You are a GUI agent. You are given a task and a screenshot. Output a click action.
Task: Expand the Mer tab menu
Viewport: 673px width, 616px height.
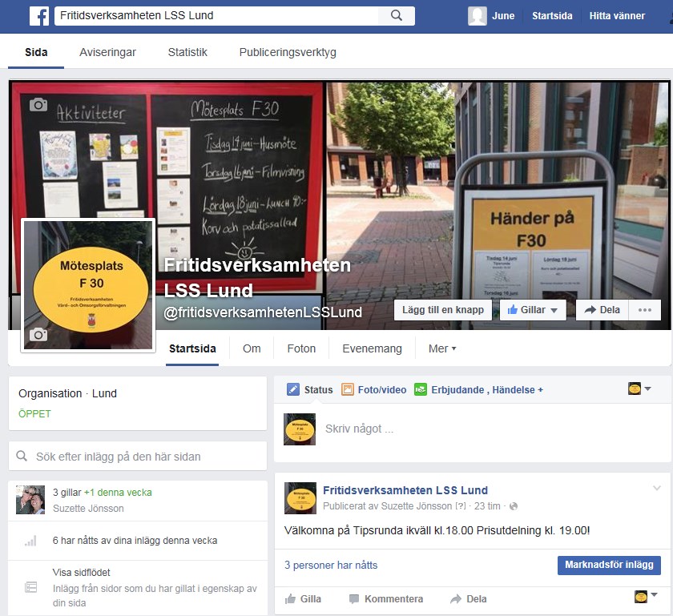point(442,348)
